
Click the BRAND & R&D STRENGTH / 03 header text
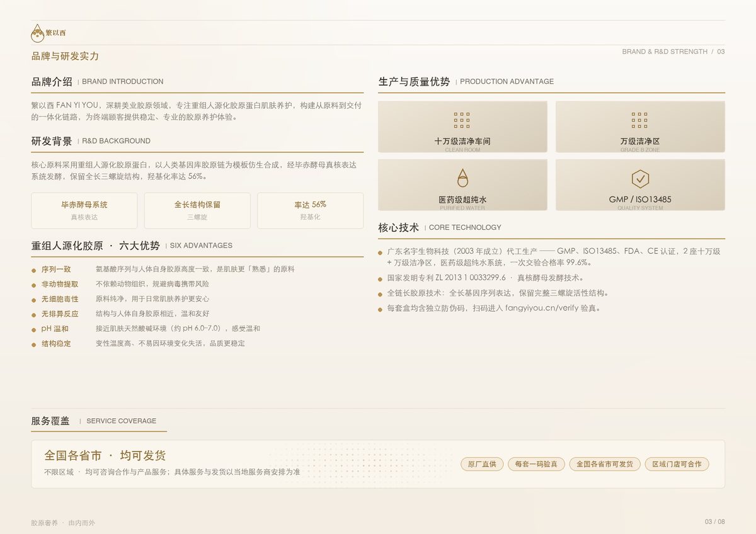[x=673, y=52]
